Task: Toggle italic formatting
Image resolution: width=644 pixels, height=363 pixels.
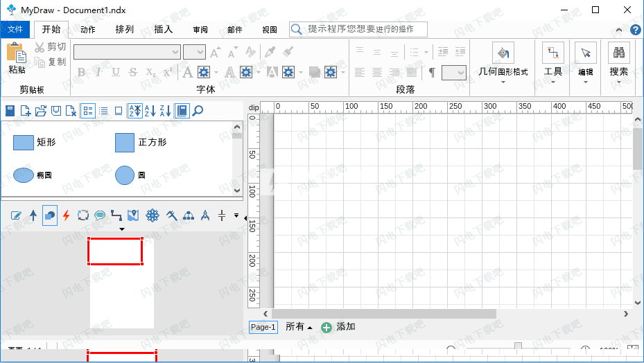Action: point(98,73)
